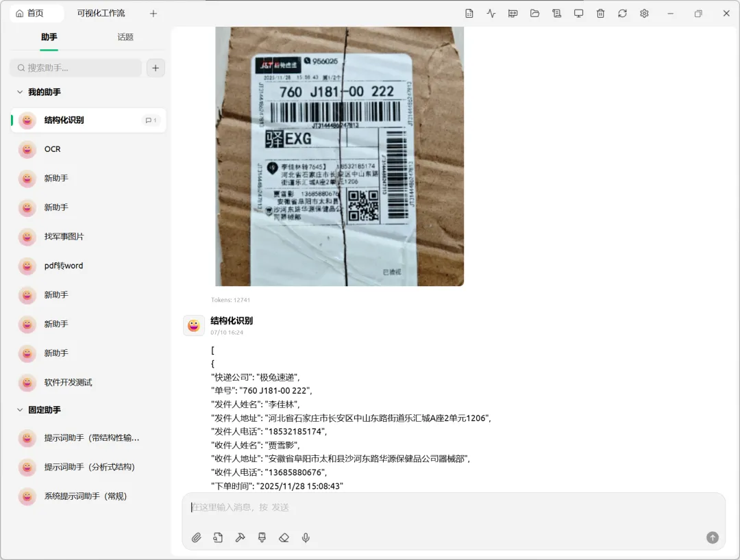Click the "快递公司": "极兔速递" line

click(x=256, y=377)
